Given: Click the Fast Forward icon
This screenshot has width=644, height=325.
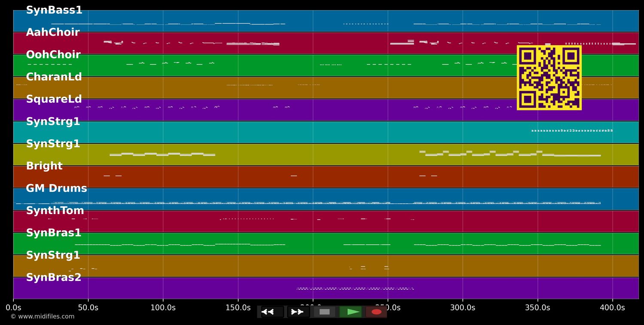Looking at the screenshot, I should [x=297, y=312].
